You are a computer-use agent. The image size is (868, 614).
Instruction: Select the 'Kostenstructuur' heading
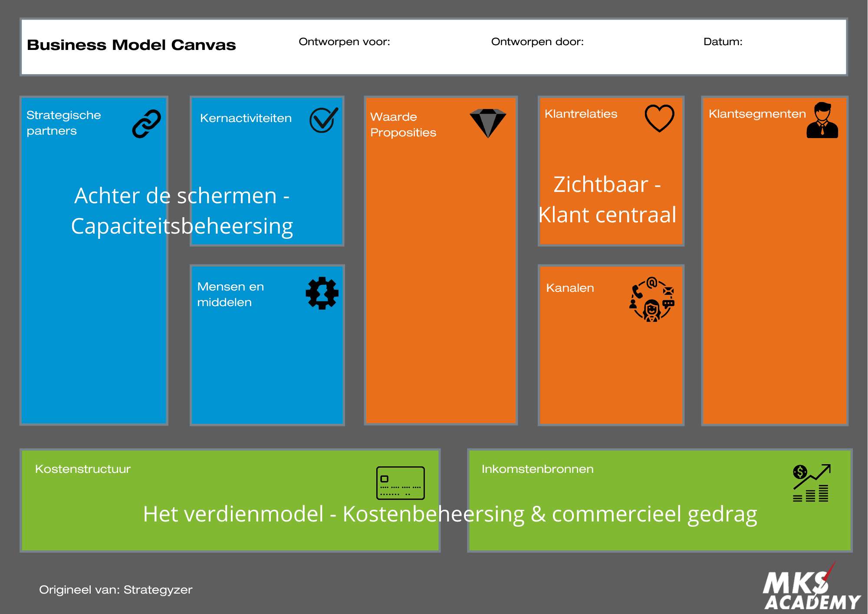pos(83,469)
